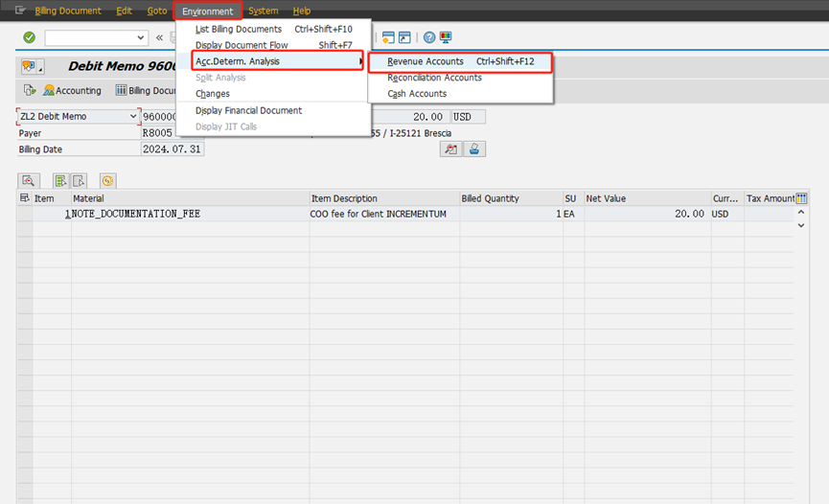The image size is (829, 504).
Task: Open the customize local layout monitor icon
Action: tap(446, 37)
